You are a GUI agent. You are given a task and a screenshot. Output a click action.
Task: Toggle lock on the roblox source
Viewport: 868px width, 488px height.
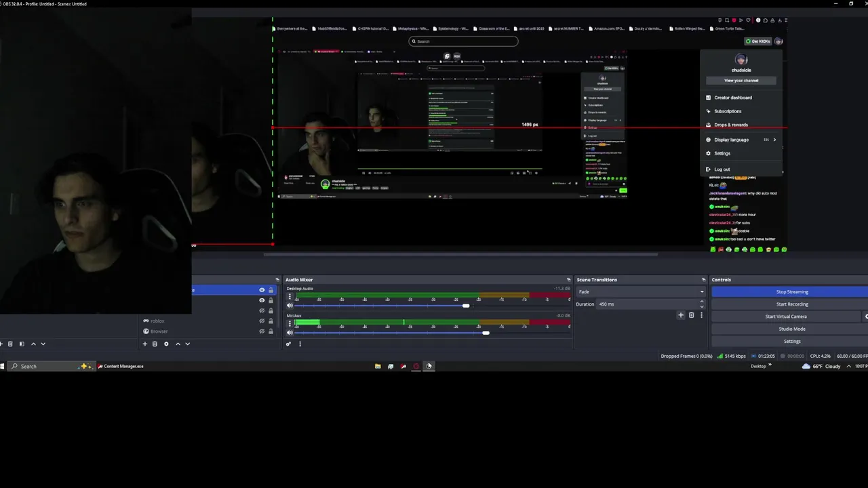click(271, 321)
